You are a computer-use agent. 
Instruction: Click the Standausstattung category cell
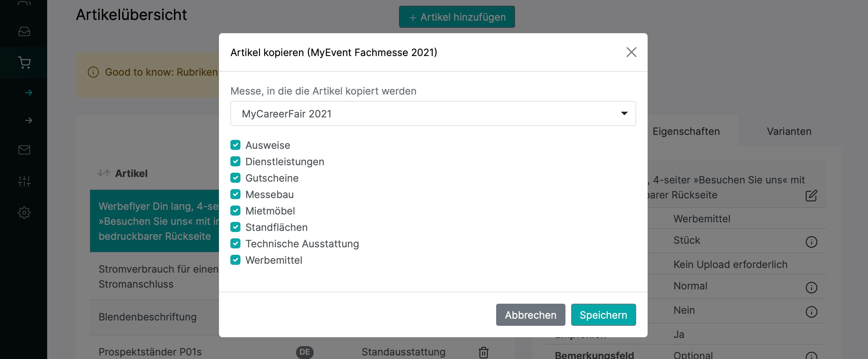(403, 352)
